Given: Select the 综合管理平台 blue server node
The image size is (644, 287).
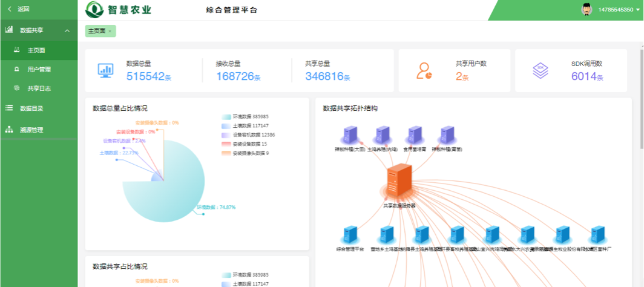Looking at the screenshot, I should coord(350,235).
